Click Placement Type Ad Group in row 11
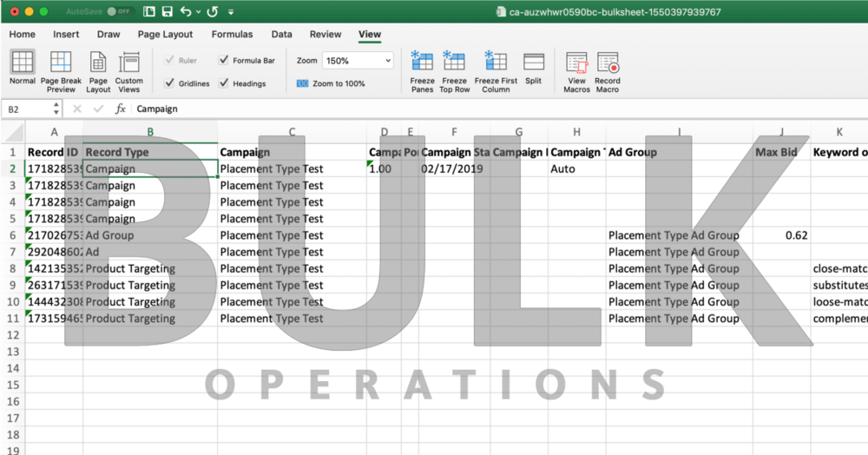 coord(680,319)
